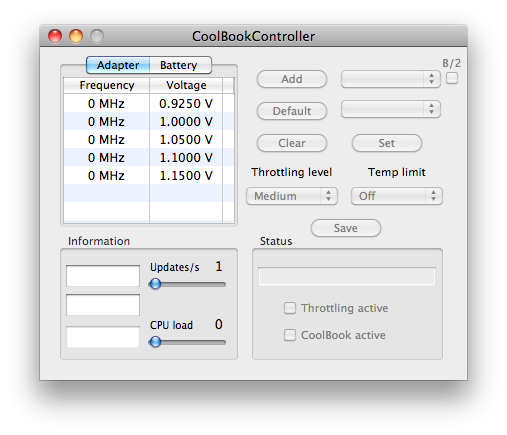
Task: Select the 1.0000 V voltage cell
Action: pyautogui.click(x=186, y=122)
